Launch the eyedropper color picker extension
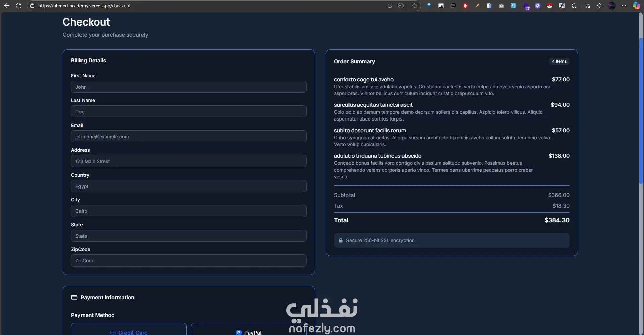 pos(477,6)
